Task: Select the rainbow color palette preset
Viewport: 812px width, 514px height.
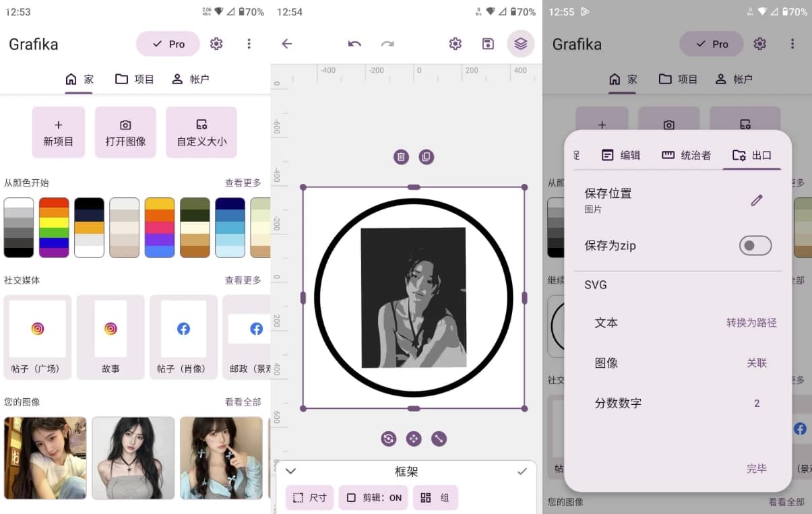Action: coord(54,227)
